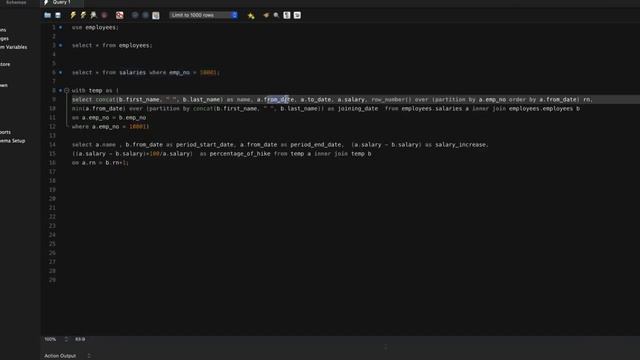Click 'salary_increase' alias on line 14

point(461,145)
